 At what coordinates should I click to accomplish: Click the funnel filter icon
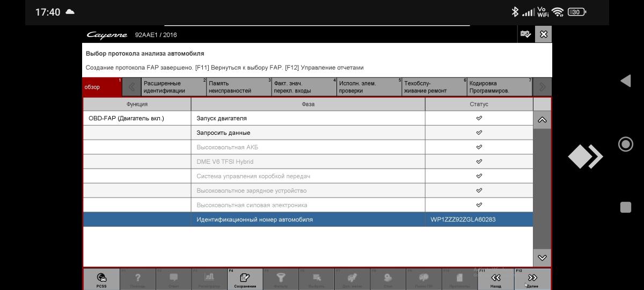tap(280, 279)
